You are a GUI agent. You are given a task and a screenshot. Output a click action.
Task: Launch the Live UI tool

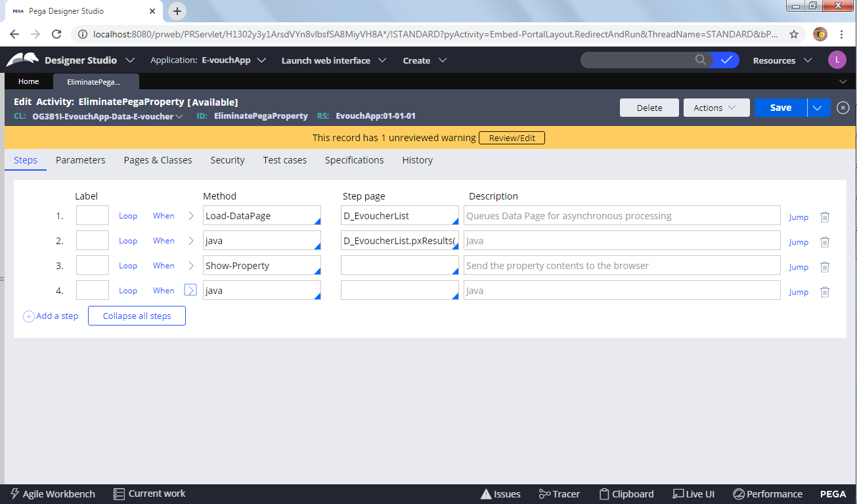pos(693,493)
